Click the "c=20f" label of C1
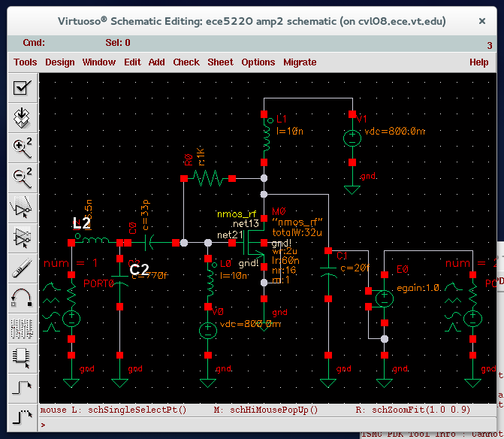Screen dimensions: 504x439 point(355,268)
